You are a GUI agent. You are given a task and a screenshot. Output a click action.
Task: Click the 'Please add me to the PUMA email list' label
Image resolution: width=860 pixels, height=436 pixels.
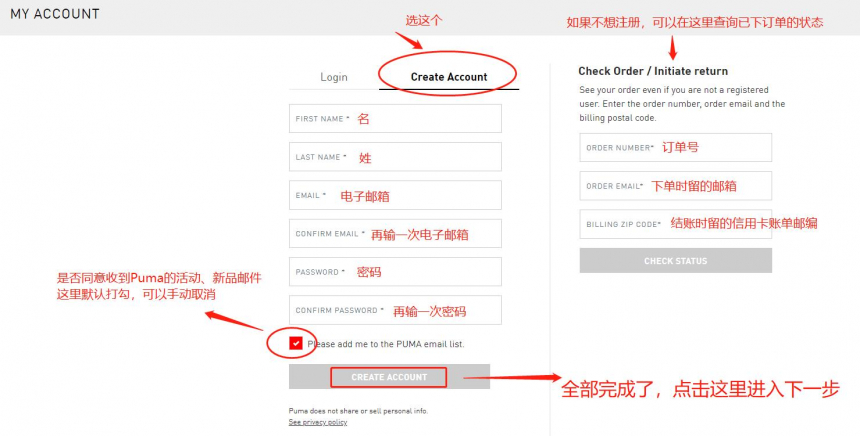[x=386, y=344]
